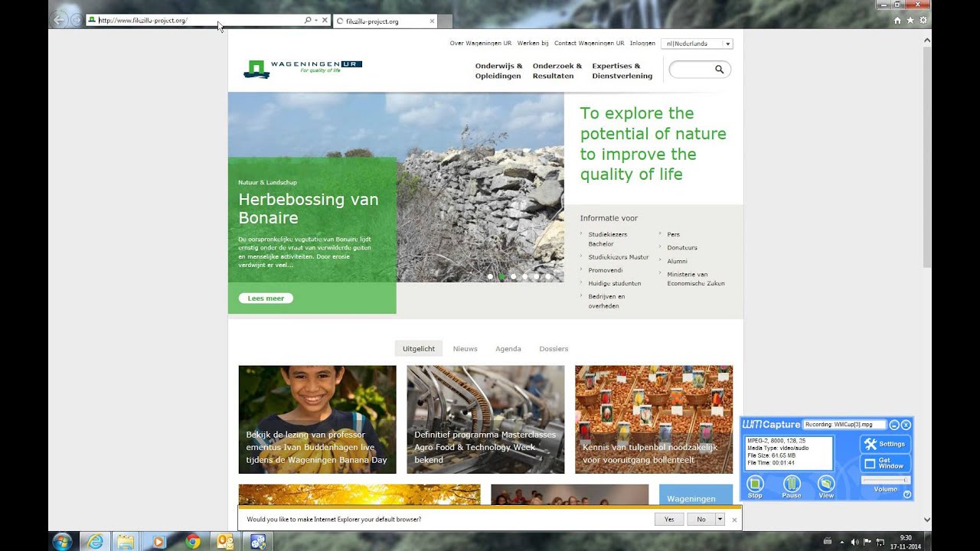Click the browser Forward arrow
Viewport: 980px width, 551px height.
[x=77, y=21]
